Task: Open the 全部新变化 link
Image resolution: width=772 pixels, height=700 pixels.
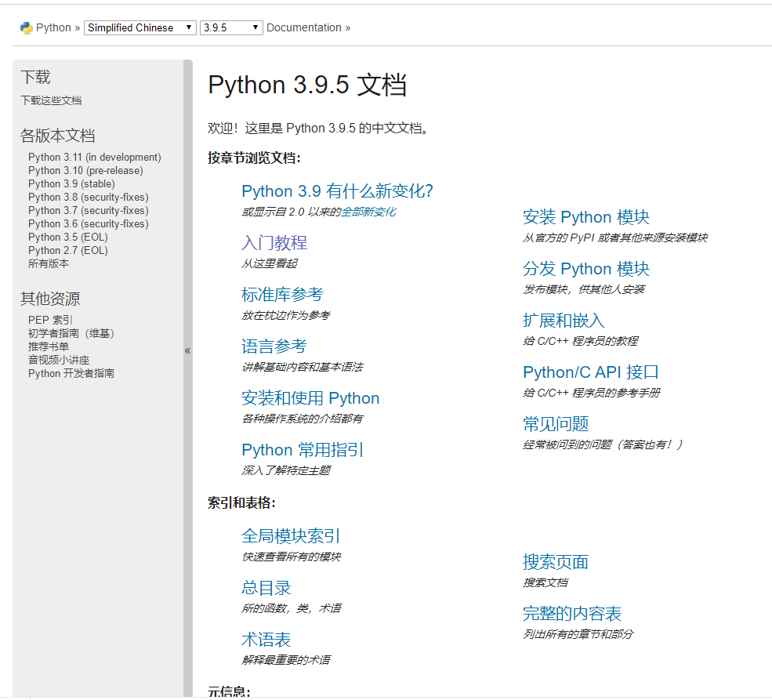Action: coord(368,212)
